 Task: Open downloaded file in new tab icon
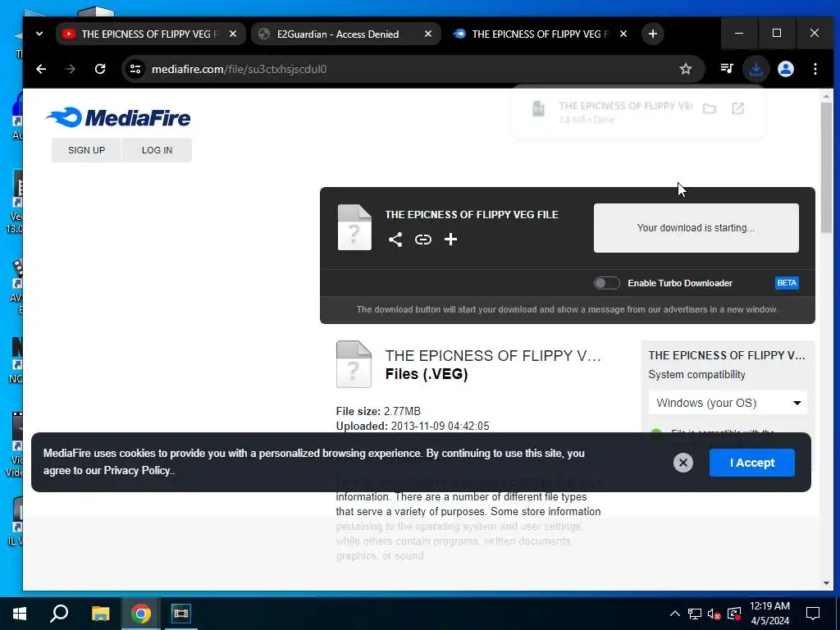(x=737, y=109)
